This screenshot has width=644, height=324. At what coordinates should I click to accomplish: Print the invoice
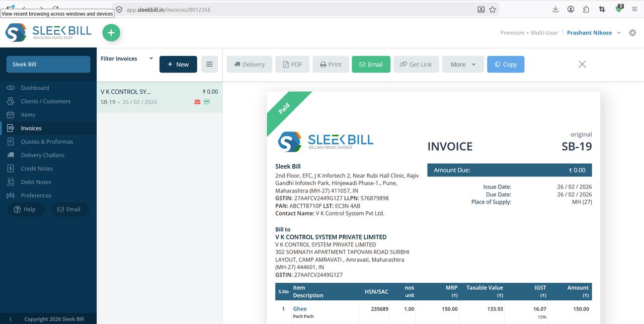coord(331,64)
